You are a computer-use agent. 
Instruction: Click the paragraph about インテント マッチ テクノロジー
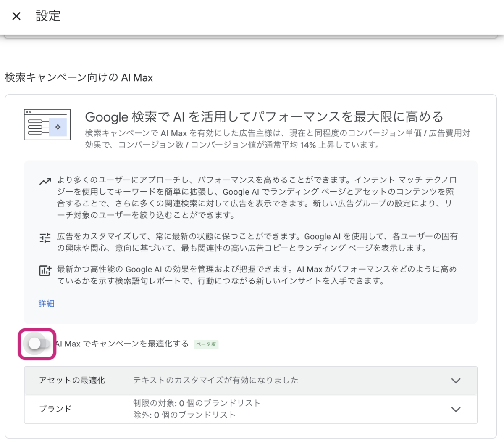click(256, 198)
